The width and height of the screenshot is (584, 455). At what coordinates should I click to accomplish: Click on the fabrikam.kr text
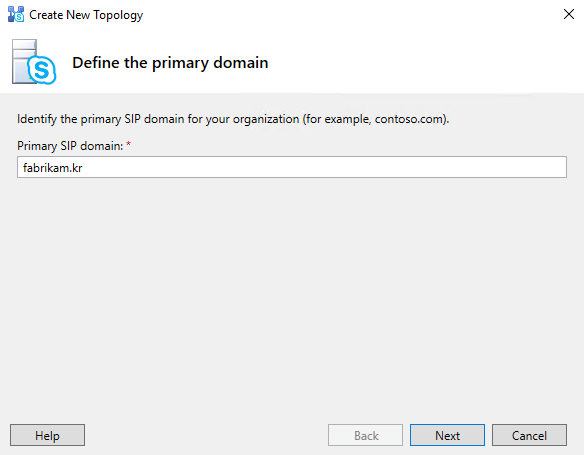click(53, 168)
